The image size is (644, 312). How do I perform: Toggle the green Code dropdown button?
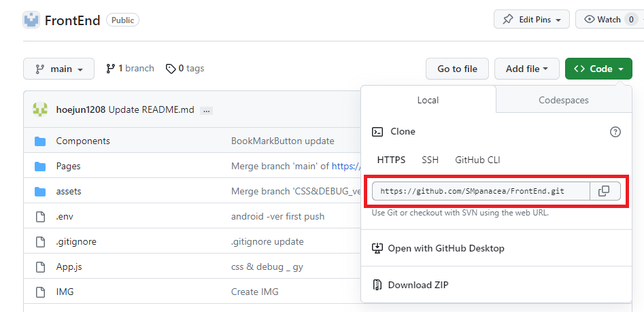click(x=598, y=69)
